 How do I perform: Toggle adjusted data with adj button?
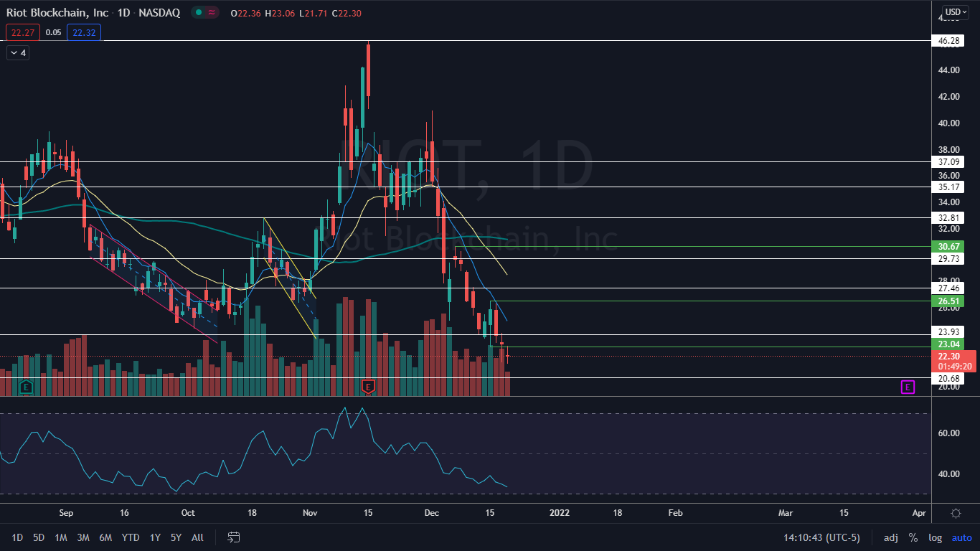pos(890,537)
